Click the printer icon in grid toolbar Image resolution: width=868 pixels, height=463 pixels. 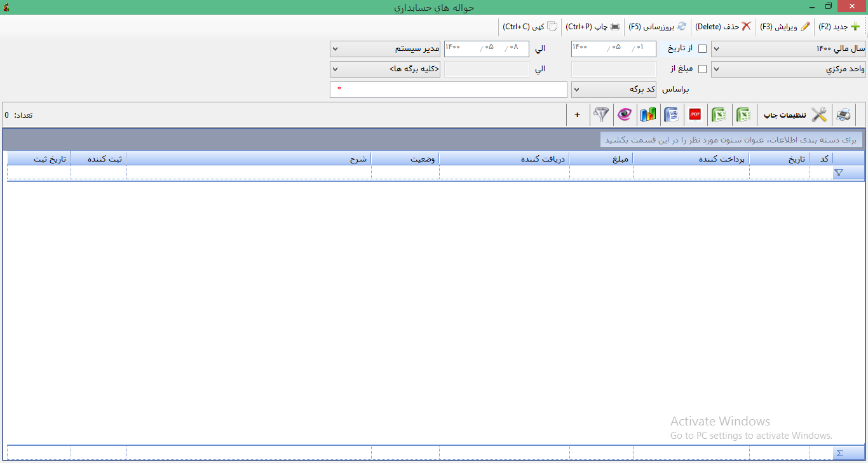[843, 114]
